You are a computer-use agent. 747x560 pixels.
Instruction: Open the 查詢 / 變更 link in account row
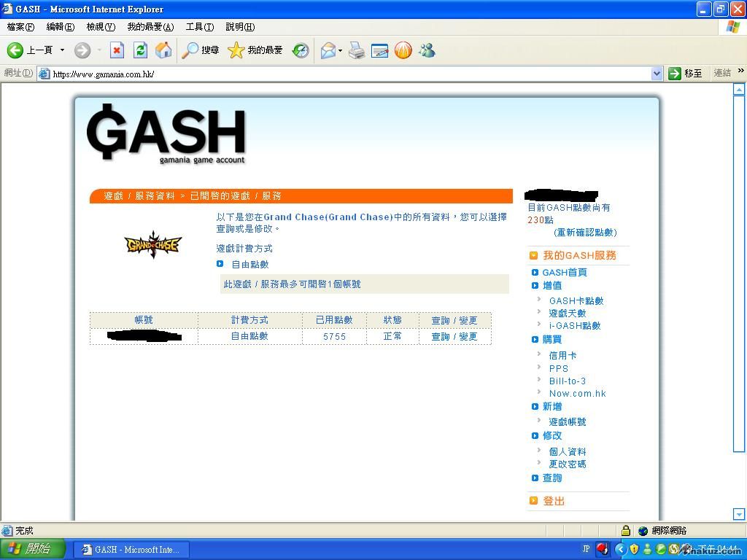pos(454,336)
